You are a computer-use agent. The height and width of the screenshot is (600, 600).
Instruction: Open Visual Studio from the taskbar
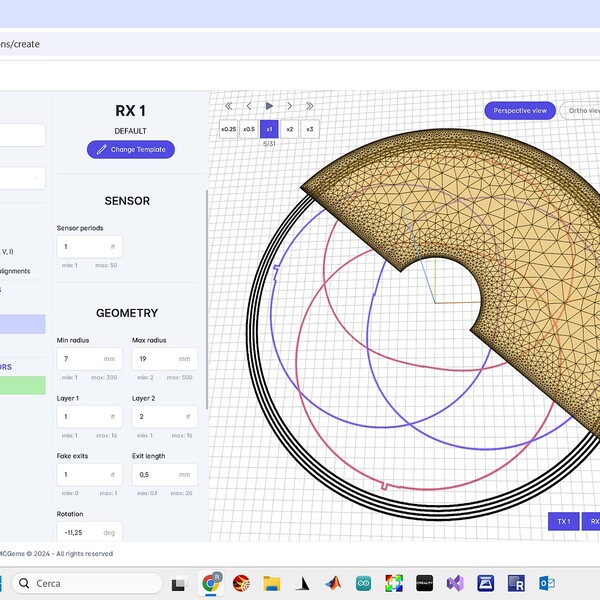click(x=456, y=583)
